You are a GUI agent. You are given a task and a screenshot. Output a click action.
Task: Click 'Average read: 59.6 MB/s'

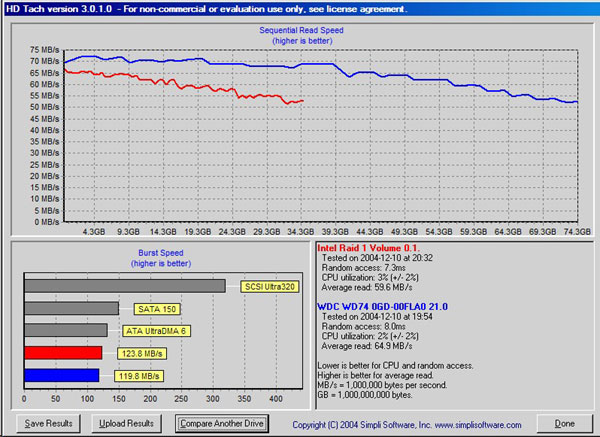(367, 287)
